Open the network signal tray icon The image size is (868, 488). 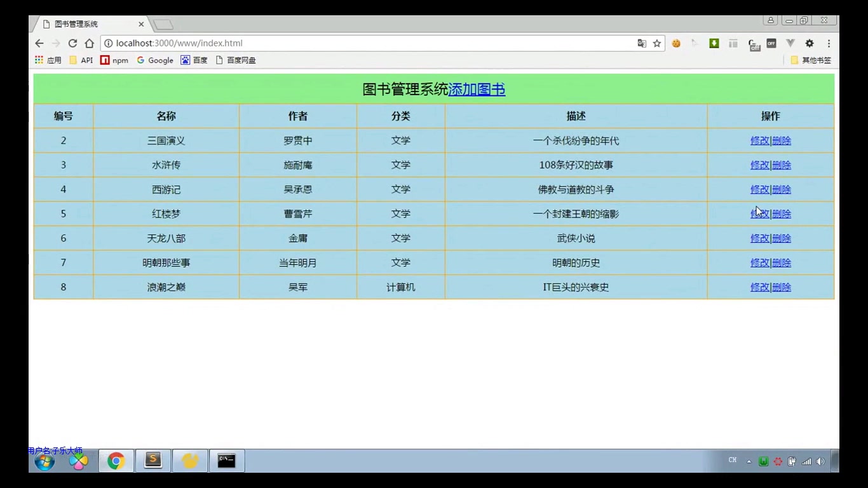click(806, 461)
